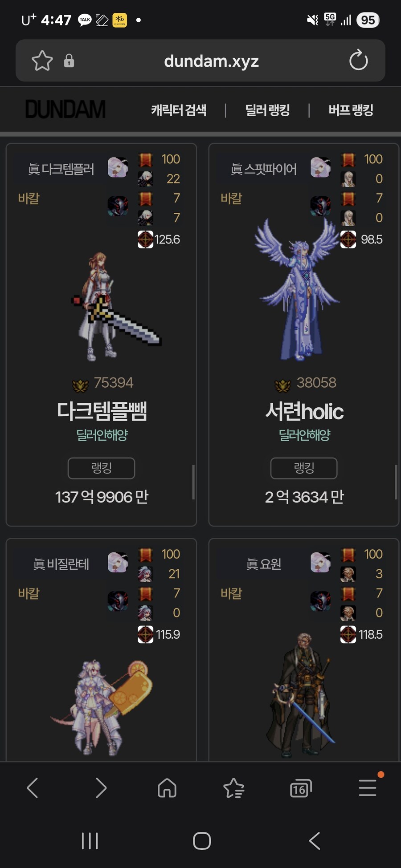Open 캐릭터 검색 menu
Viewport: 401px width, 868px height.
pos(179,110)
